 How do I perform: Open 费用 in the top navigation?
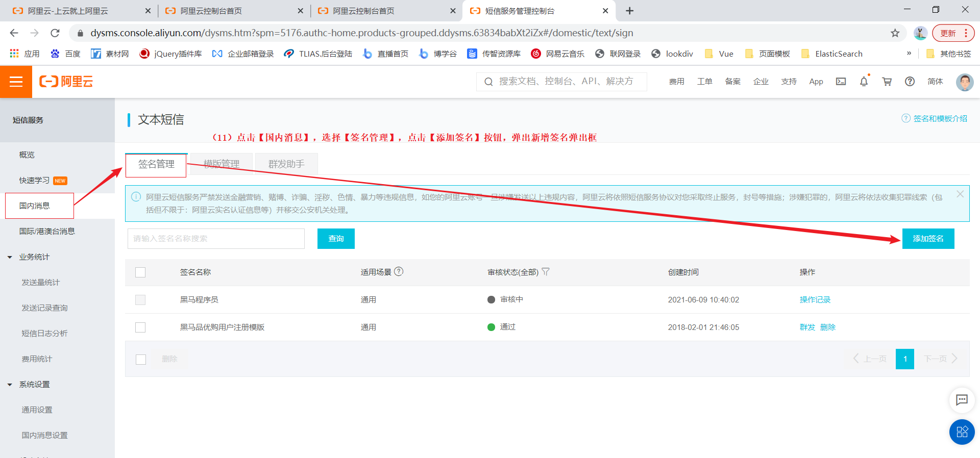(x=676, y=82)
